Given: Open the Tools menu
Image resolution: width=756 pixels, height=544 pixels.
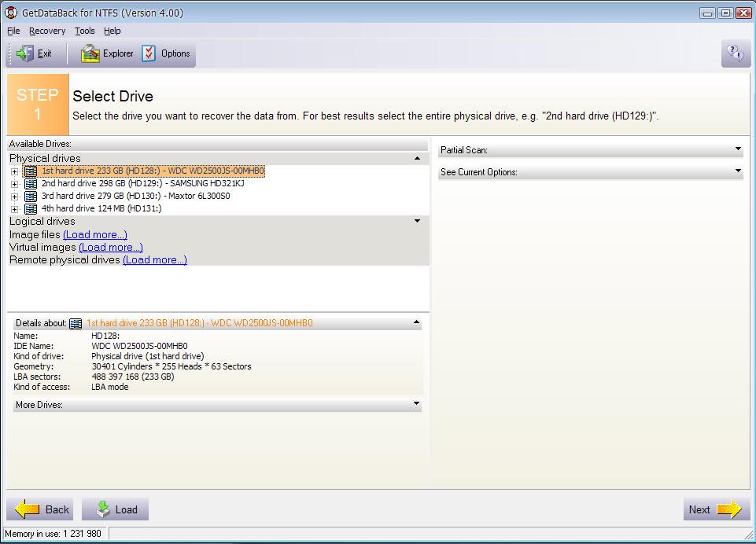Looking at the screenshot, I should (84, 31).
